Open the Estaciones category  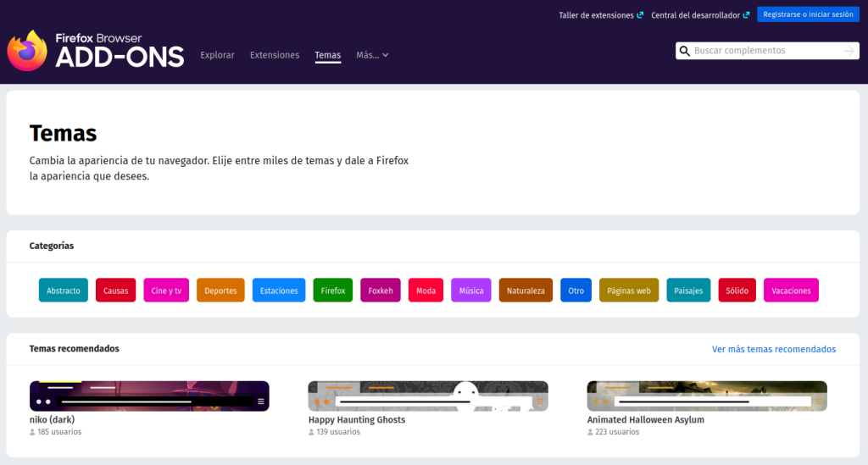[x=278, y=291]
